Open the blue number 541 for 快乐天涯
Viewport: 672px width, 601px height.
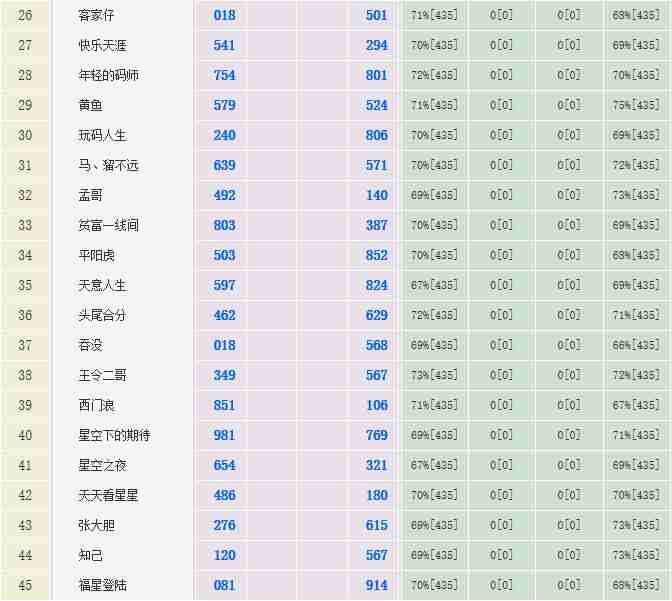coord(224,46)
